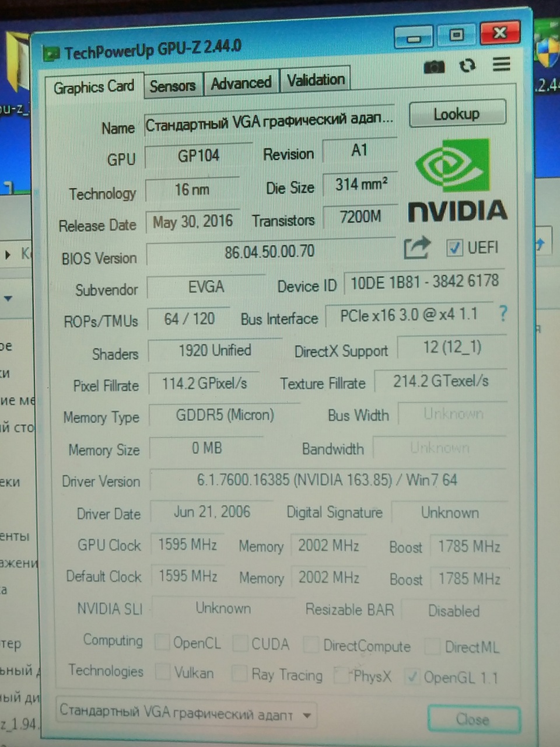560x747 pixels.
Task: Click the Release Date May 30, 2016
Action: (192, 222)
